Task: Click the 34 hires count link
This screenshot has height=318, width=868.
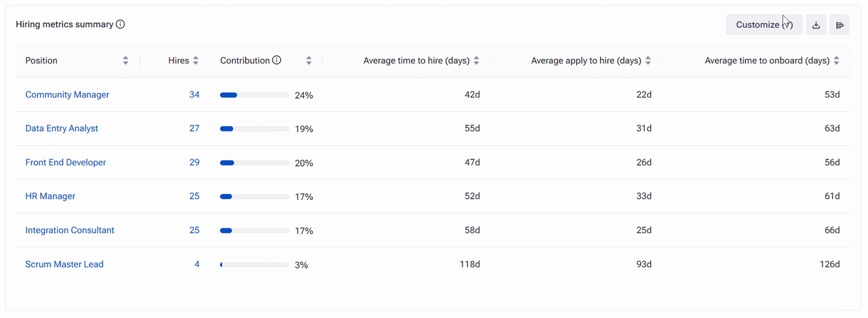Action: point(195,95)
